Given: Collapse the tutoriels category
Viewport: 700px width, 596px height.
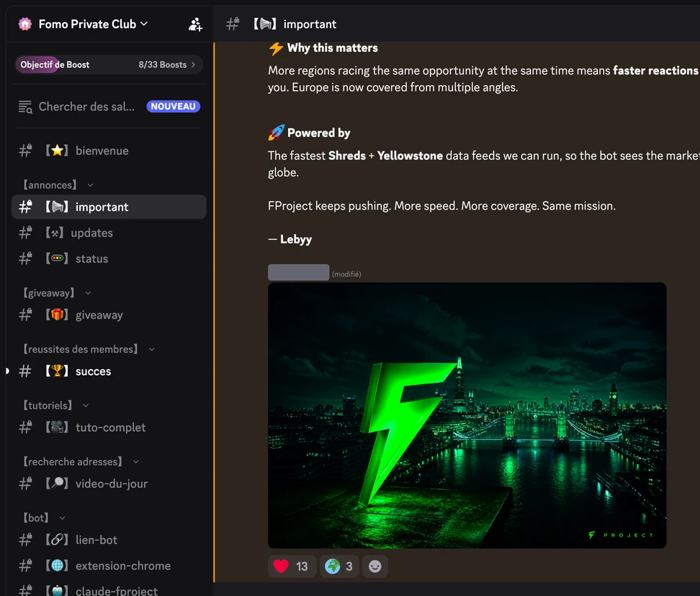Looking at the screenshot, I should (55, 406).
